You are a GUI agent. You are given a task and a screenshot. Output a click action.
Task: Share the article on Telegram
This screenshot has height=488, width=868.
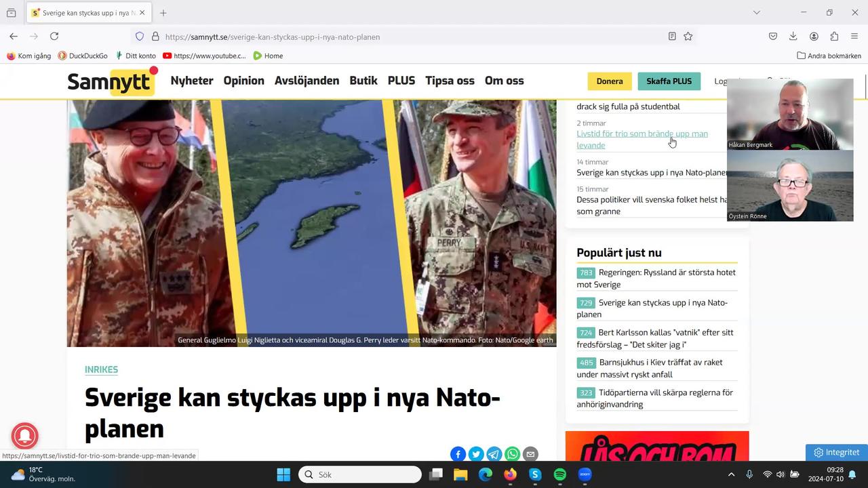coord(494,454)
